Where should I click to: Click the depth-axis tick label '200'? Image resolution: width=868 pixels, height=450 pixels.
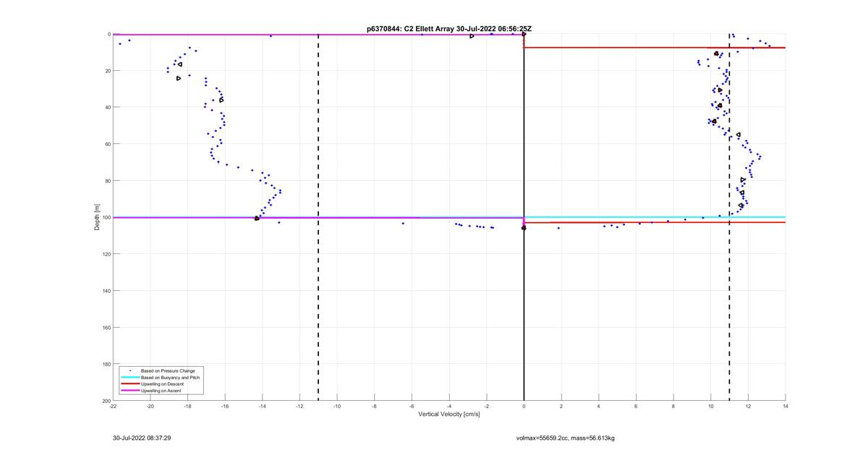(106, 400)
